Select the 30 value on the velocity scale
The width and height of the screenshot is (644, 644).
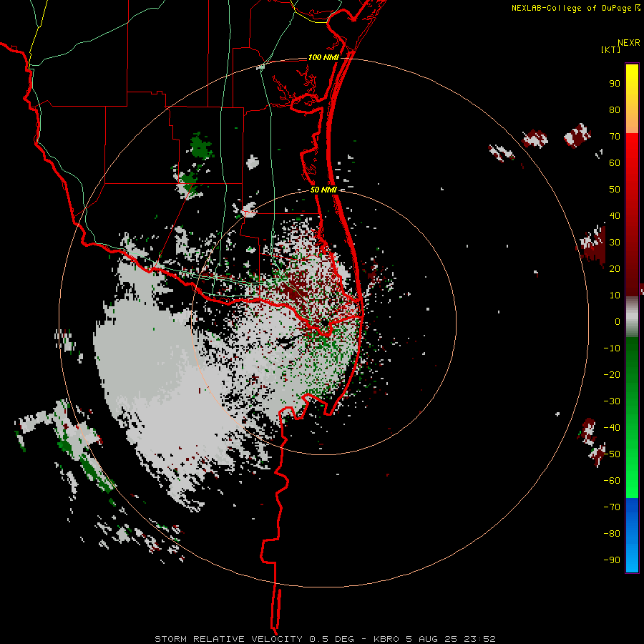click(x=615, y=243)
